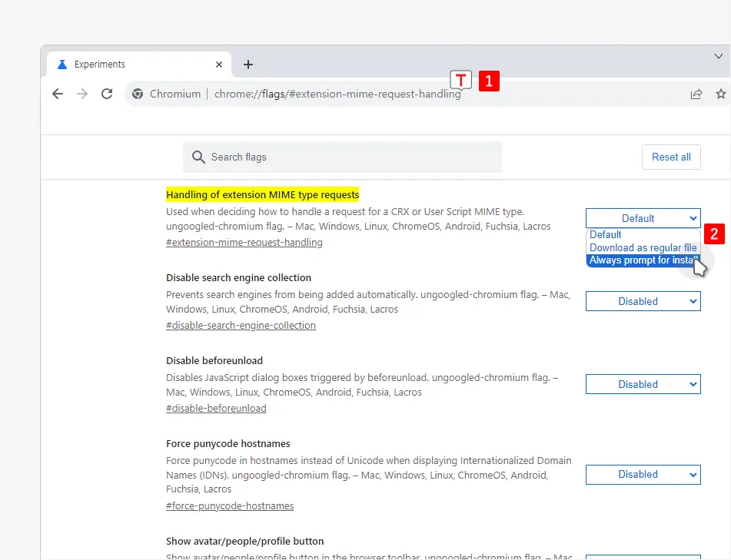Open the share icon in the toolbar
Image resolution: width=731 pixels, height=560 pixels.
click(x=696, y=94)
